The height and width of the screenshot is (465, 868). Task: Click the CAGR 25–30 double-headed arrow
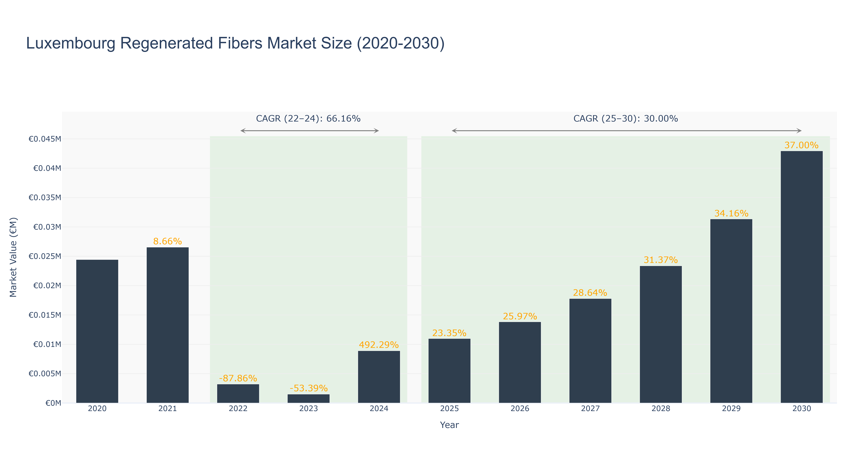coord(626,131)
